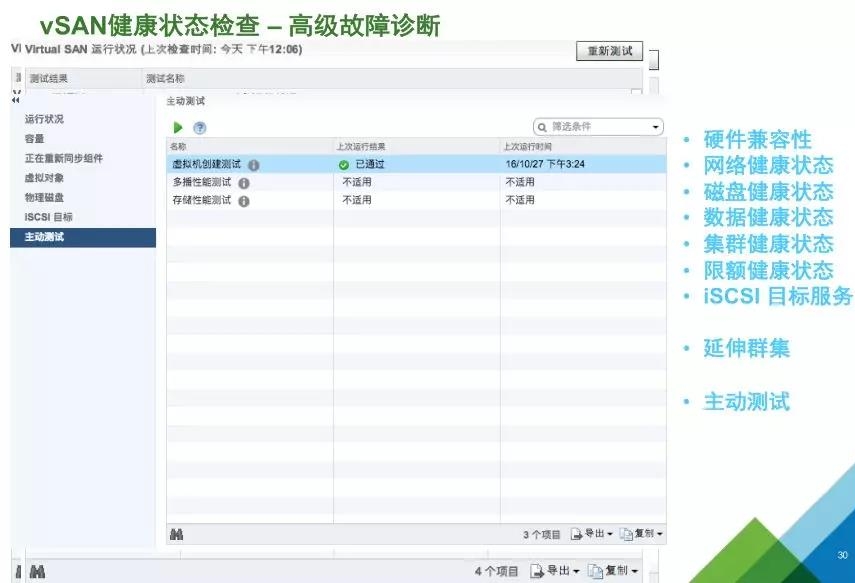Open help for proactive tests
Image resolution: width=855 pixels, height=583 pixels.
pyautogui.click(x=199, y=127)
